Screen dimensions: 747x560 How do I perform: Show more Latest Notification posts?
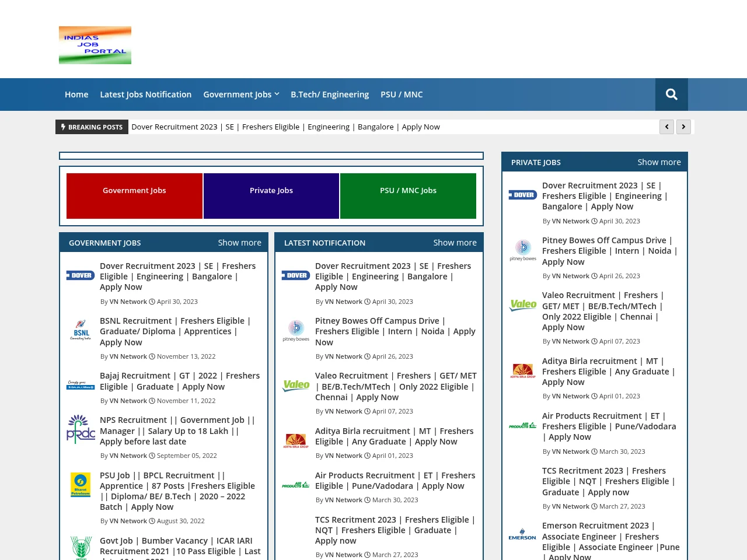pos(455,243)
